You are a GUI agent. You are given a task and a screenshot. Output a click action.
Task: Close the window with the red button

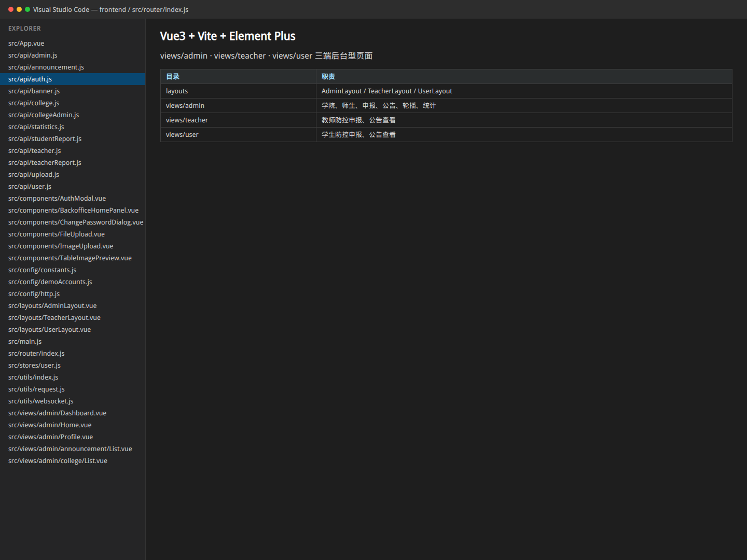click(11, 9)
